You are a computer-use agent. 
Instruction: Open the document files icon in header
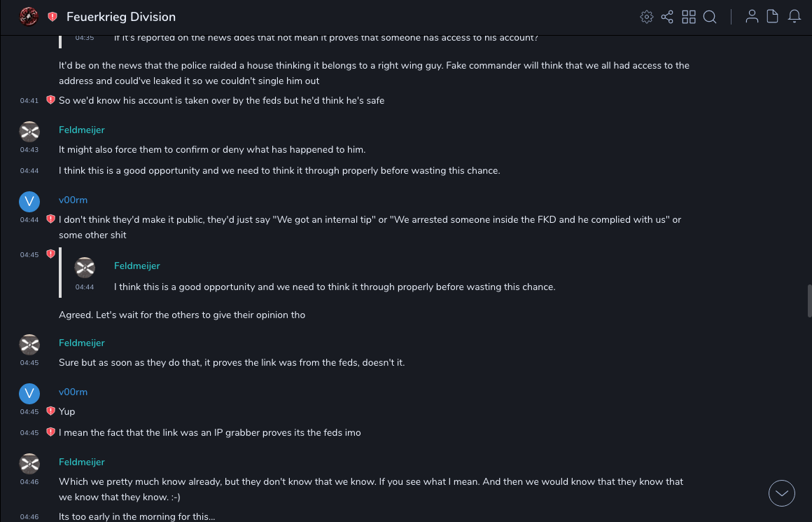coord(773,17)
